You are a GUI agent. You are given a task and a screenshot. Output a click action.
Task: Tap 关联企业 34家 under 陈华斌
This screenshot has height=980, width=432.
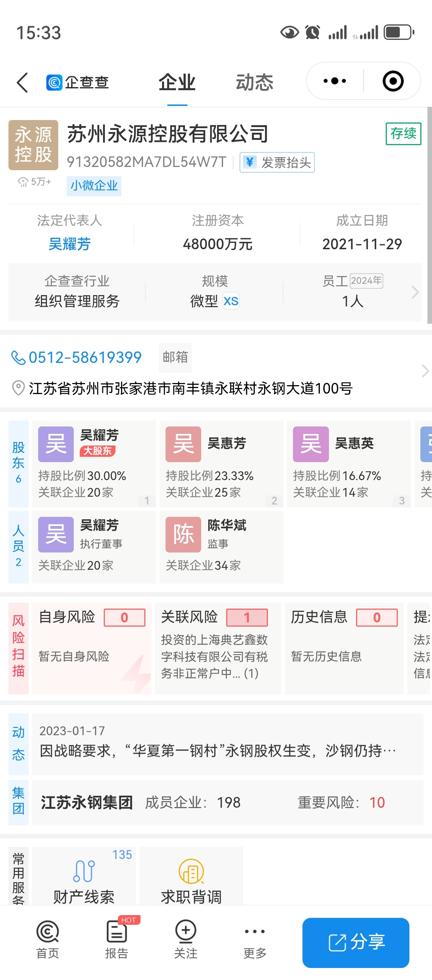[203, 565]
